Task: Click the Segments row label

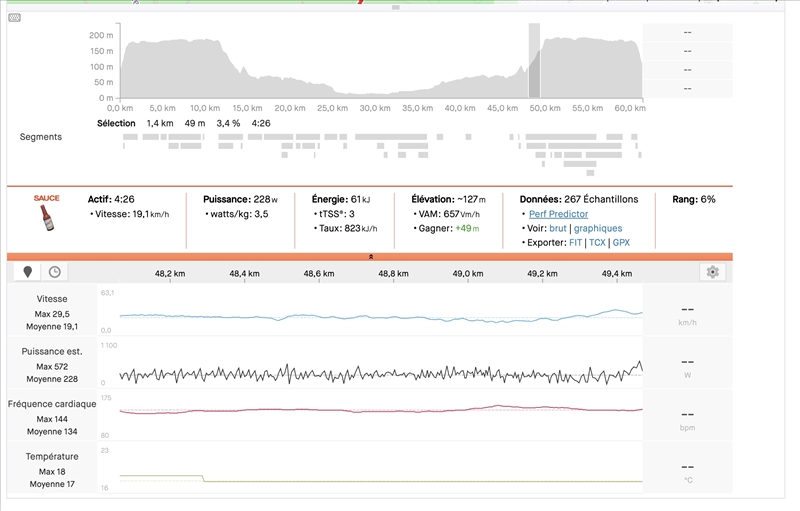Action: (x=41, y=137)
